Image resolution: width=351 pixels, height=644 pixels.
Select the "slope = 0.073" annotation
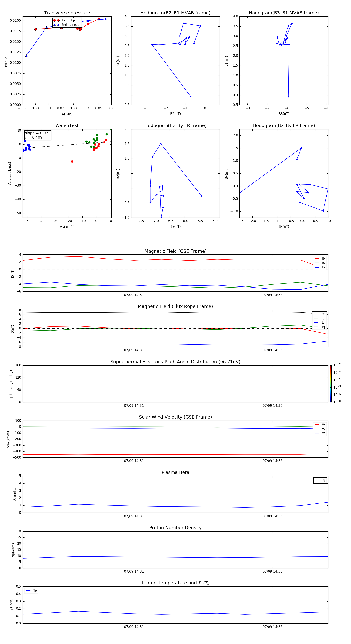pyautogui.click(x=37, y=133)
